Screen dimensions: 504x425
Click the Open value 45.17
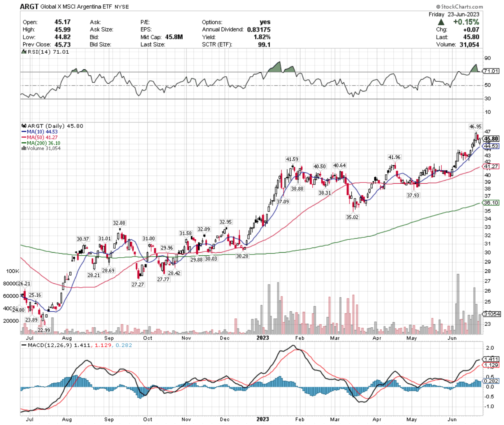click(x=62, y=22)
